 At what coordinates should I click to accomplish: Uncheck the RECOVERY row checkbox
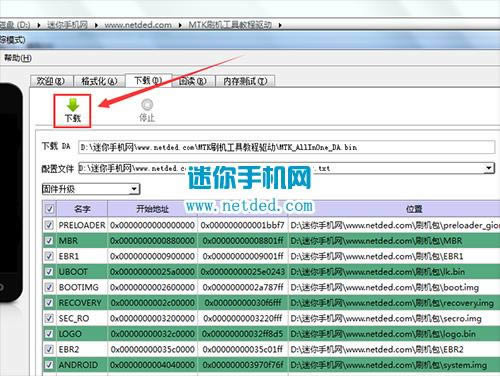click(x=49, y=302)
